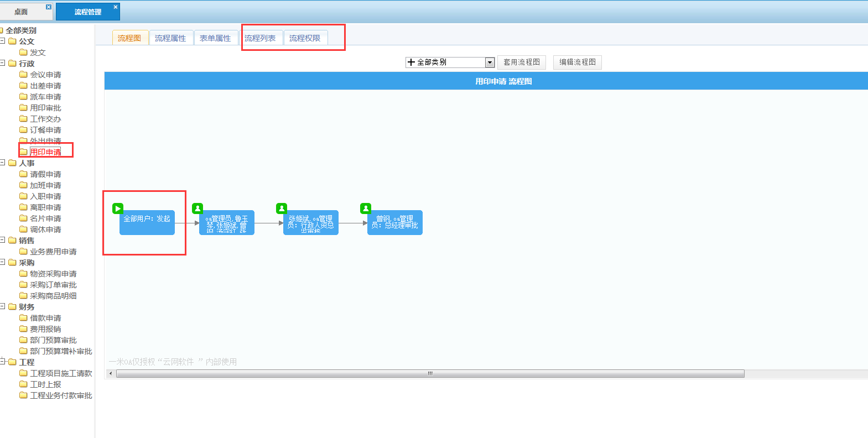Select 部门预算审批 in the tree

pos(53,340)
